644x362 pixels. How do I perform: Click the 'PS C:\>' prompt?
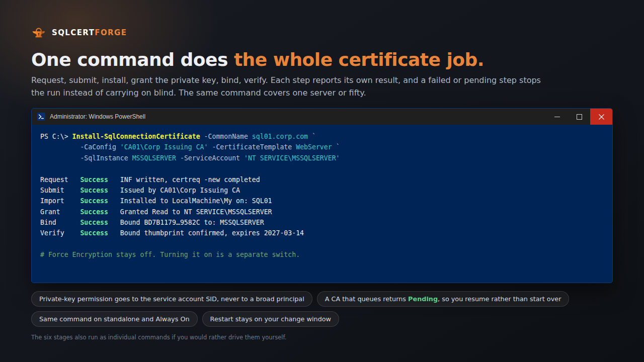54,136
